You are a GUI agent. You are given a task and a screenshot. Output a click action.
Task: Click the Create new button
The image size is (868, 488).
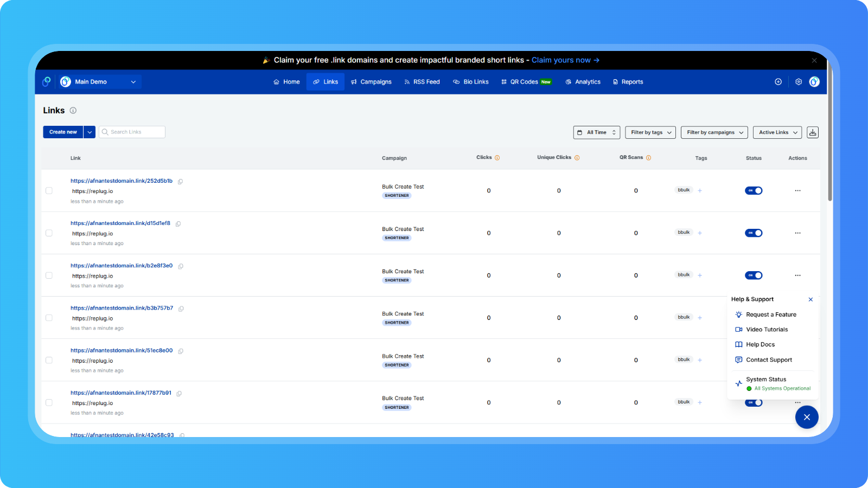point(63,132)
